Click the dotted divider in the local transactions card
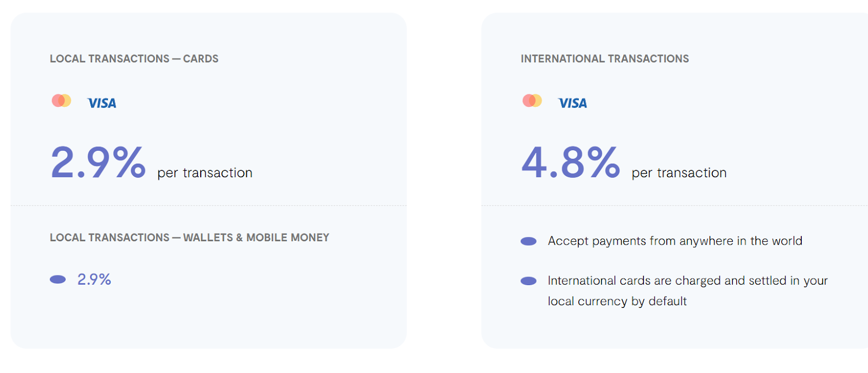 (209, 206)
